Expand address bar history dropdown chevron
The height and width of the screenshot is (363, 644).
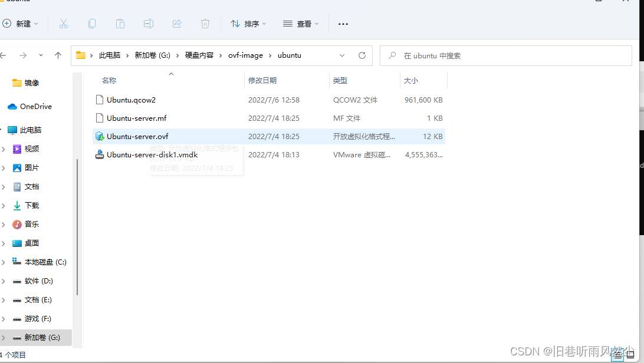click(x=342, y=55)
